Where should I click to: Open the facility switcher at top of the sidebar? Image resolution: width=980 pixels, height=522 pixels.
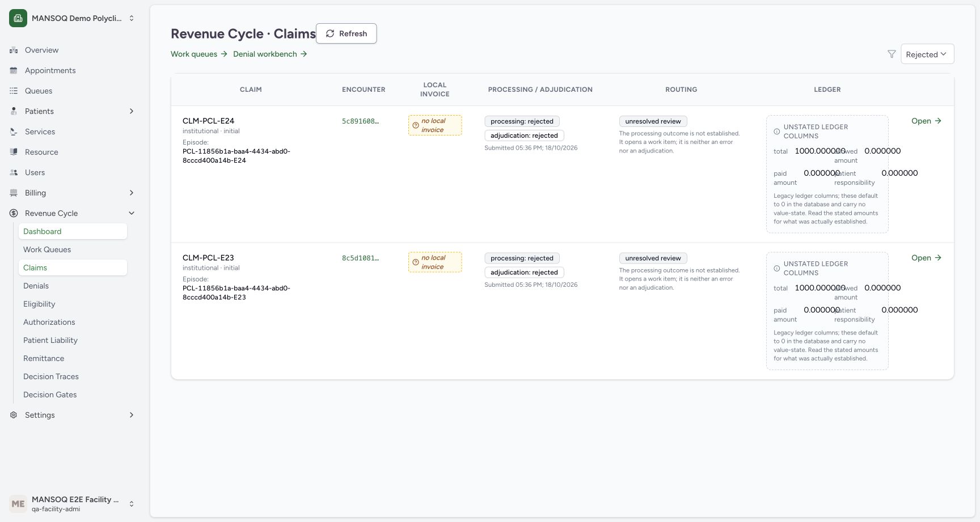73,18
